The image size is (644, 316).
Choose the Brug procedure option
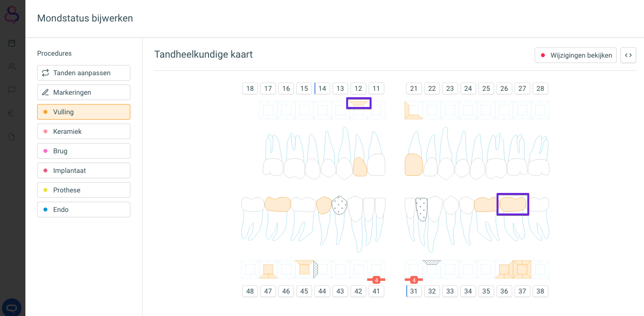(x=83, y=151)
